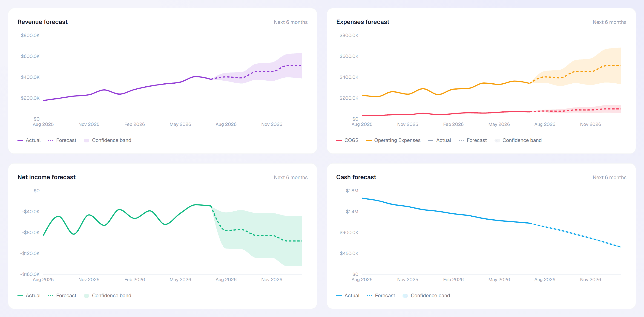
Task: Click the Aug 2025 label under Revenue chart
Action: pyautogui.click(x=43, y=124)
